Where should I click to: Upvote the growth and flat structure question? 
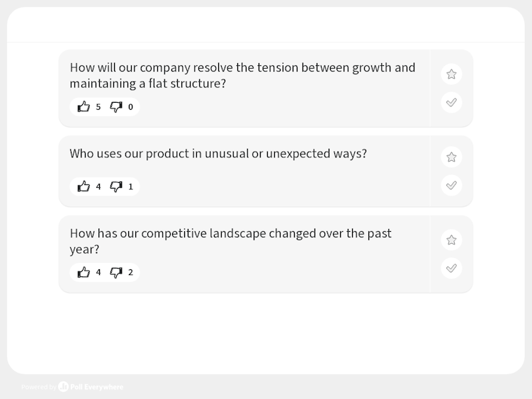(x=84, y=107)
